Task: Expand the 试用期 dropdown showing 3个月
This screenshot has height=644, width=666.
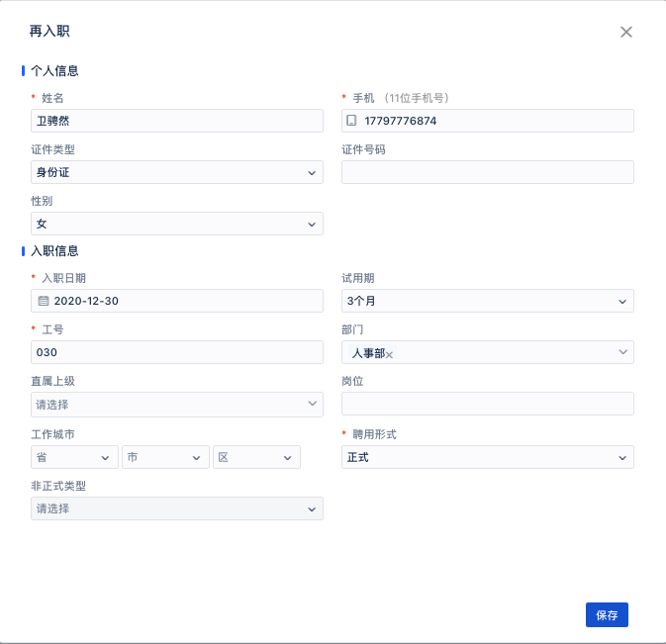Action: coord(488,301)
